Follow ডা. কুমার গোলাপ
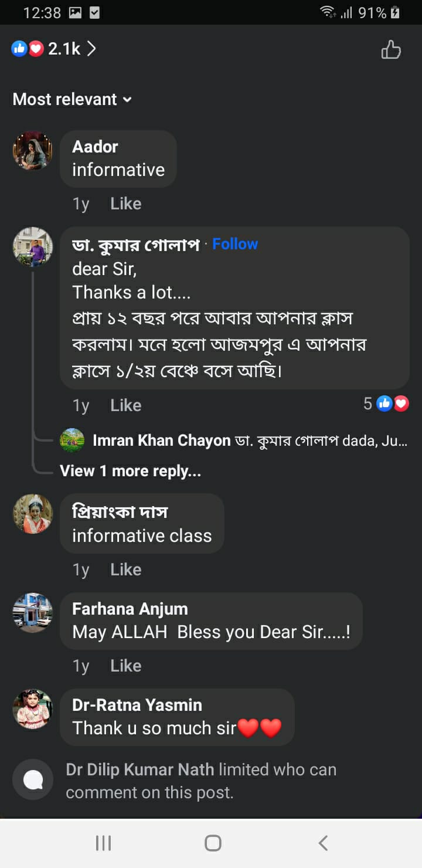The image size is (422, 868). tap(235, 244)
